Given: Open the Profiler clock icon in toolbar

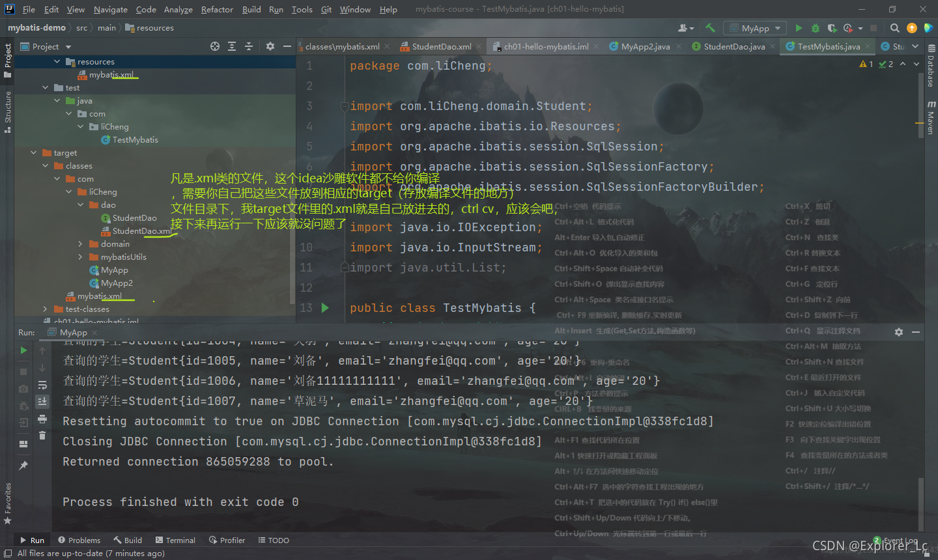Looking at the screenshot, I should 848,28.
